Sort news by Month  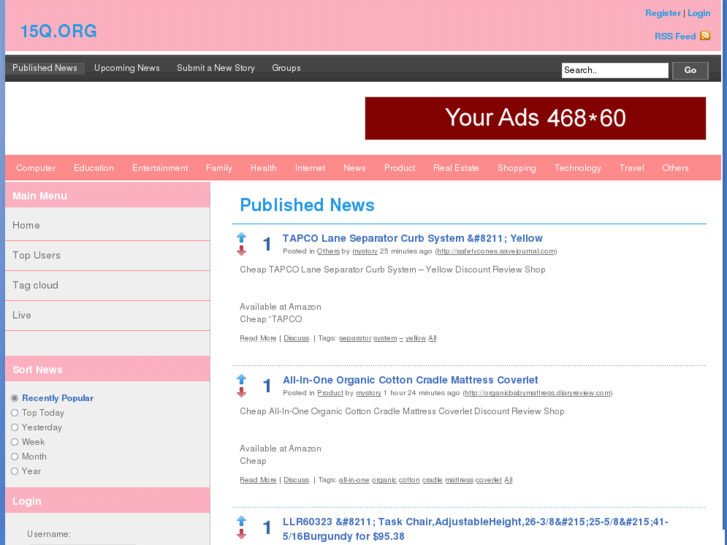(x=15, y=456)
